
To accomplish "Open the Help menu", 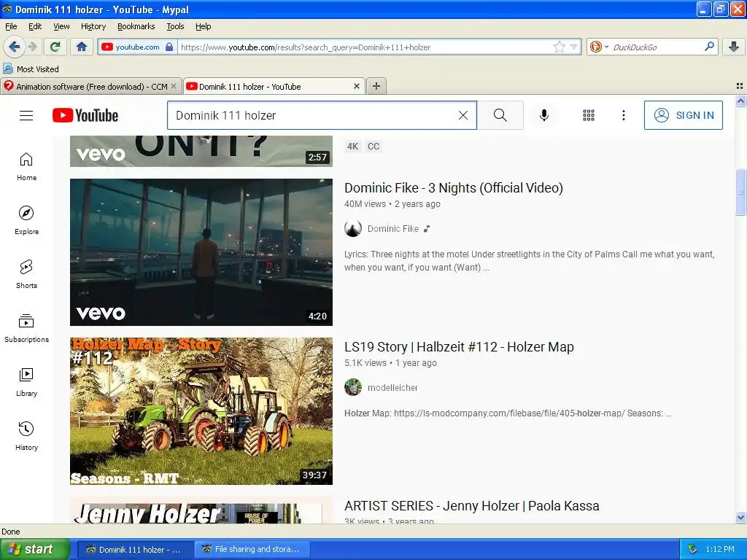I will [203, 26].
